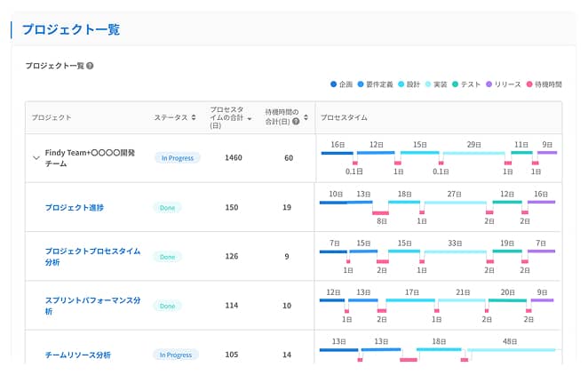Viewport: 588px width, 375px height.
Task: Sort by 待機時間の合計 column arrows
Action: pyautogui.click(x=306, y=117)
